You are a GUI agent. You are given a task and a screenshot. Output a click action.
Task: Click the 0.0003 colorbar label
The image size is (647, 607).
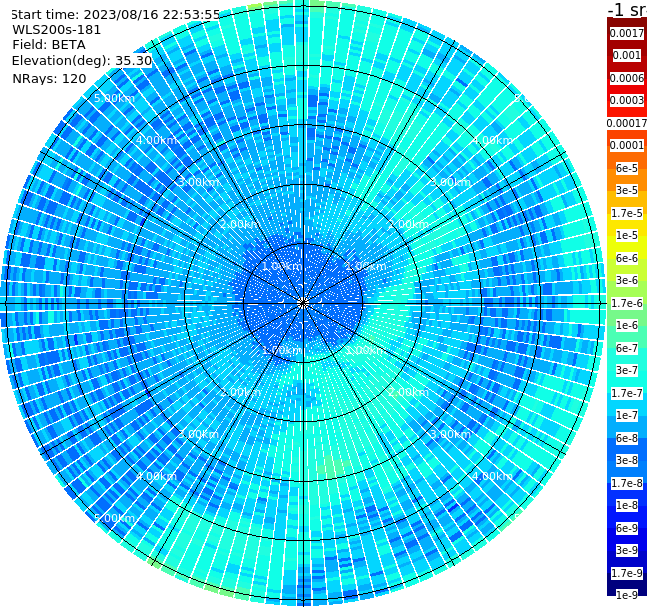pyautogui.click(x=627, y=100)
